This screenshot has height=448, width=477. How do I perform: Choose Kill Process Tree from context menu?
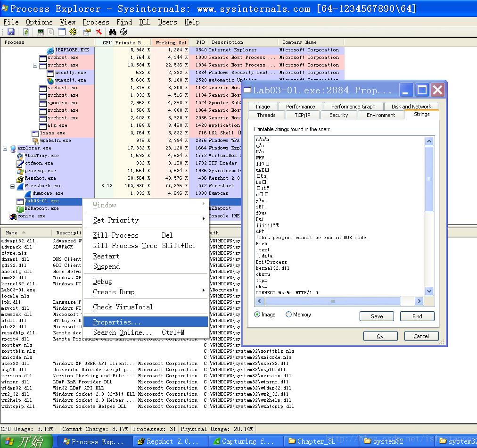pyautogui.click(x=125, y=246)
